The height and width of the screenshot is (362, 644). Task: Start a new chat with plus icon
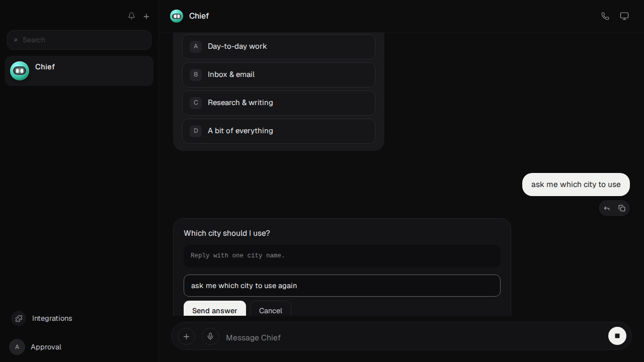click(146, 16)
